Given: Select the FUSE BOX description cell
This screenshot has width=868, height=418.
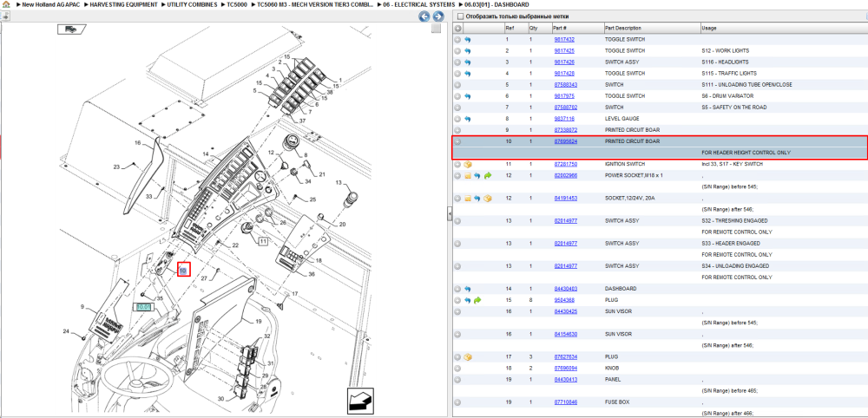Looking at the screenshot, I should pyautogui.click(x=616, y=402).
